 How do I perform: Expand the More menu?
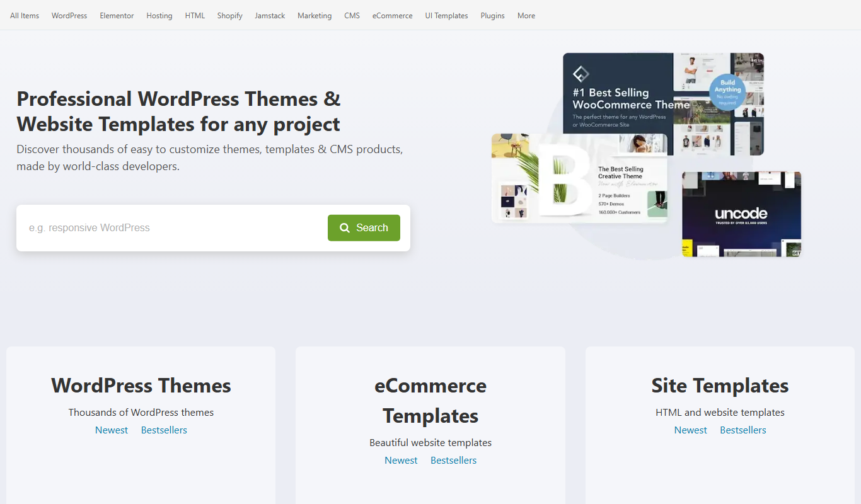point(526,16)
